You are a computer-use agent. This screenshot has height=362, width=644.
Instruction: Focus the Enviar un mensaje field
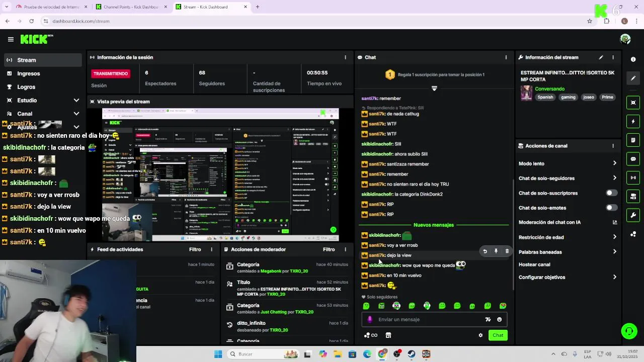(x=434, y=319)
